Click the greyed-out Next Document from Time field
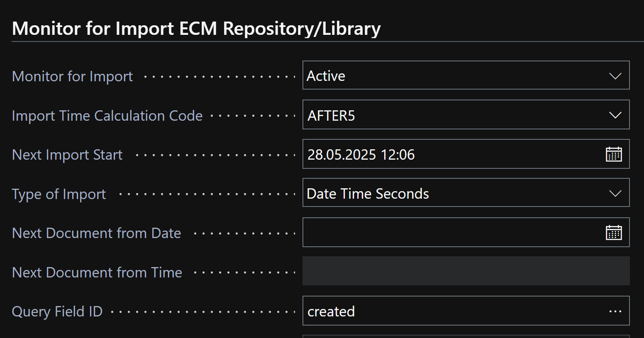 (x=466, y=271)
